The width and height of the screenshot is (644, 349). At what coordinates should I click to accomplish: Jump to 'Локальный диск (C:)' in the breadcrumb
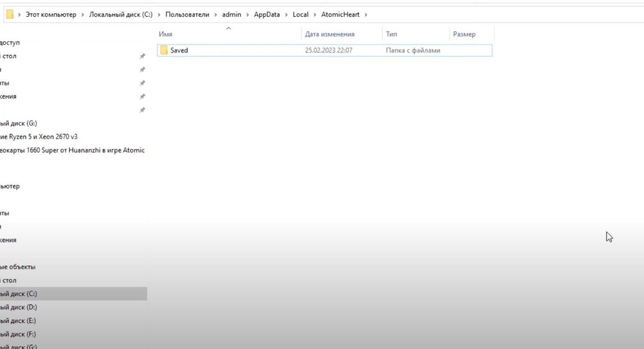(121, 15)
